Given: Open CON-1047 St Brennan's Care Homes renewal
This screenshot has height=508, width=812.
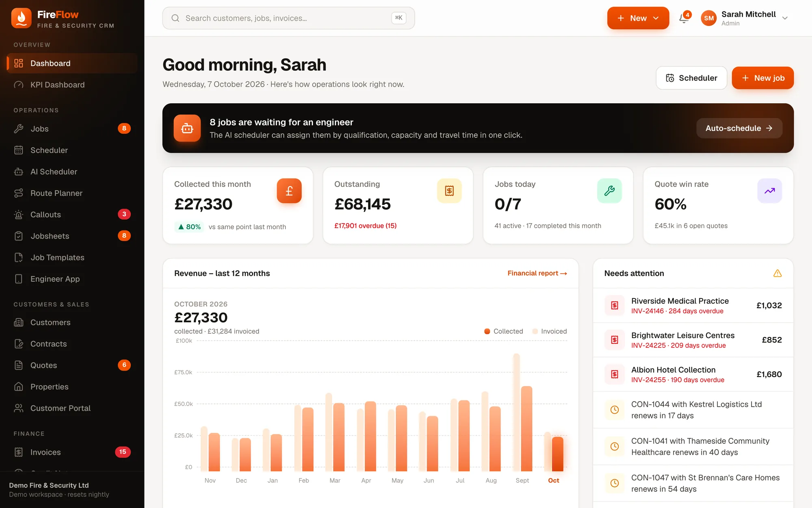Looking at the screenshot, I should pyautogui.click(x=693, y=484).
